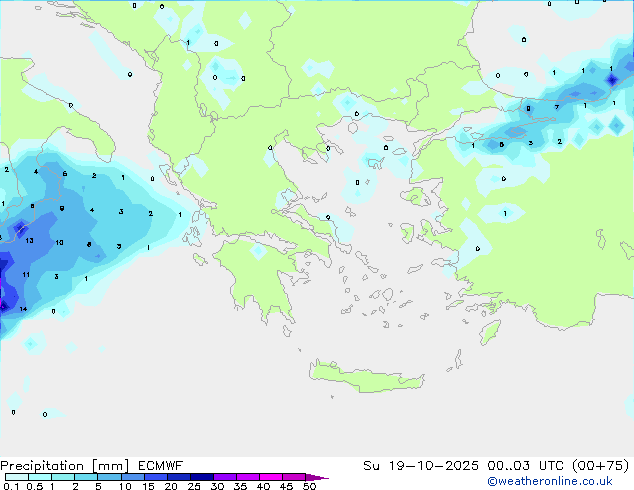Viewport: 634px width, 490px height.
Task: Click the '13' precipitation value on map
Action: point(30,241)
